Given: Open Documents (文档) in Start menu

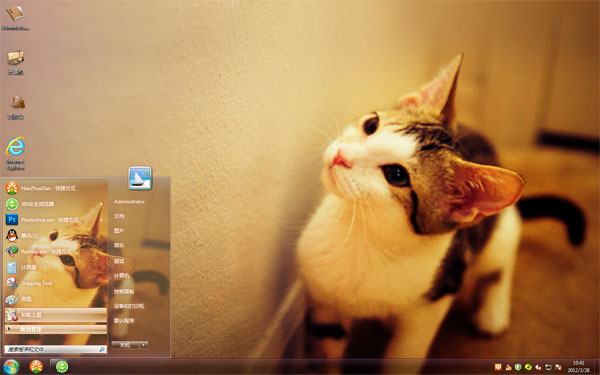Looking at the screenshot, I should coord(119,216).
